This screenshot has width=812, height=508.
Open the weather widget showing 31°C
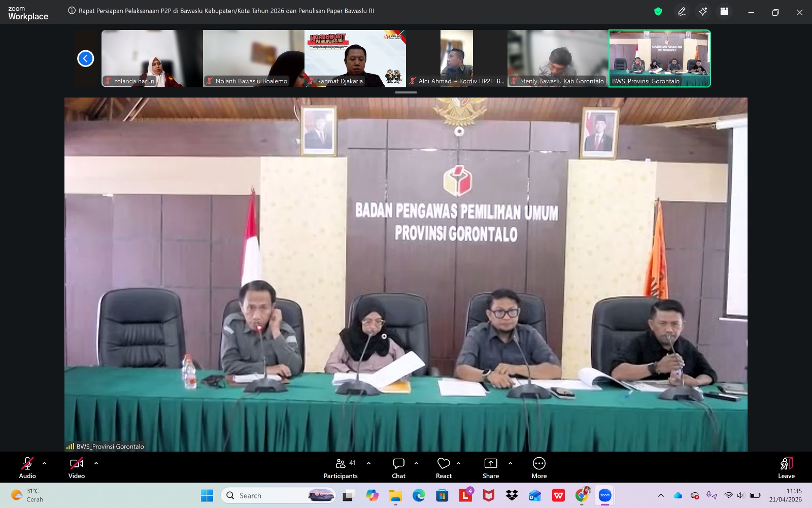click(28, 495)
